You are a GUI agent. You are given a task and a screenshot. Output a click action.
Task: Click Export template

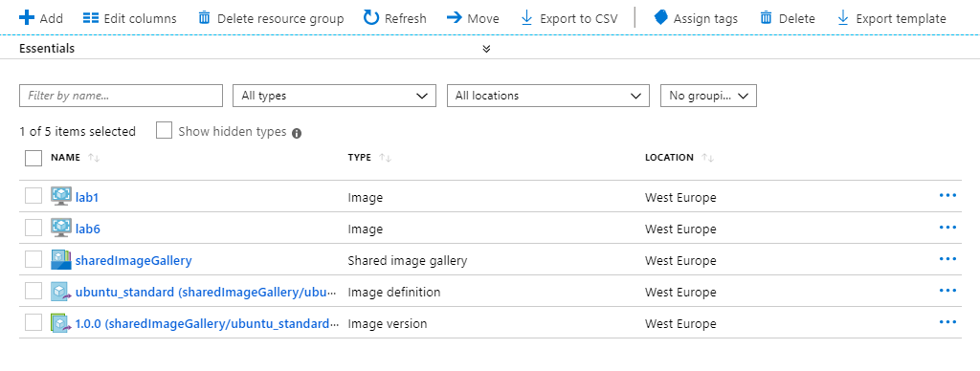click(x=891, y=18)
